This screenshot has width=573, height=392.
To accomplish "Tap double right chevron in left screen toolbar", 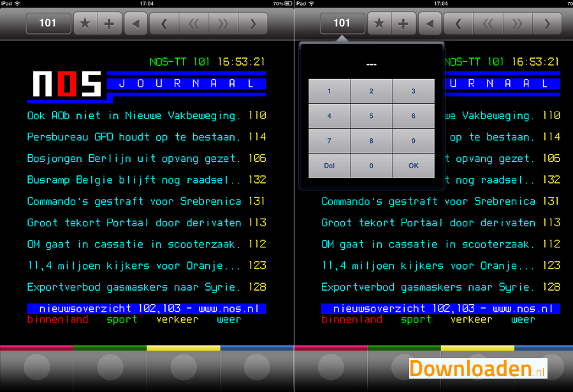I will pyautogui.click(x=223, y=24).
